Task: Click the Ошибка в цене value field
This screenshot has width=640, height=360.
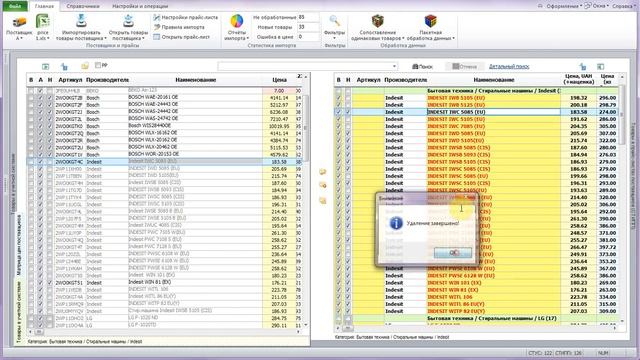Action: click(308, 37)
